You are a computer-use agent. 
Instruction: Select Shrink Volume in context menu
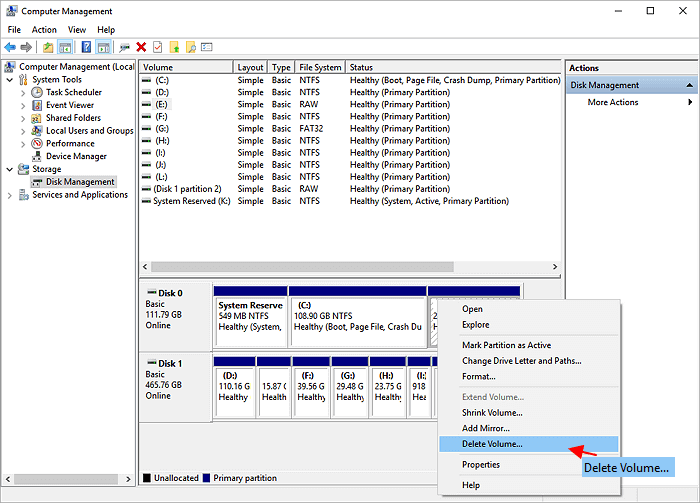coord(492,412)
